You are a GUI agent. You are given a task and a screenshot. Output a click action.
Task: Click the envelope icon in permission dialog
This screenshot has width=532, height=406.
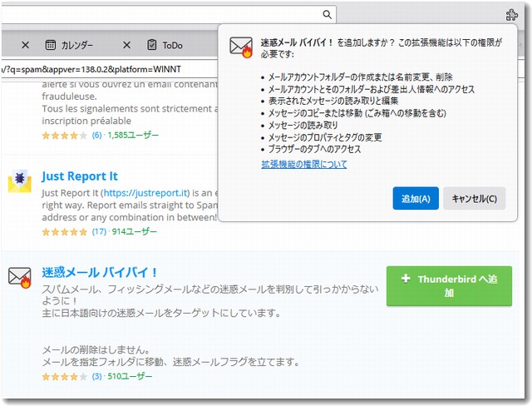pos(241,47)
